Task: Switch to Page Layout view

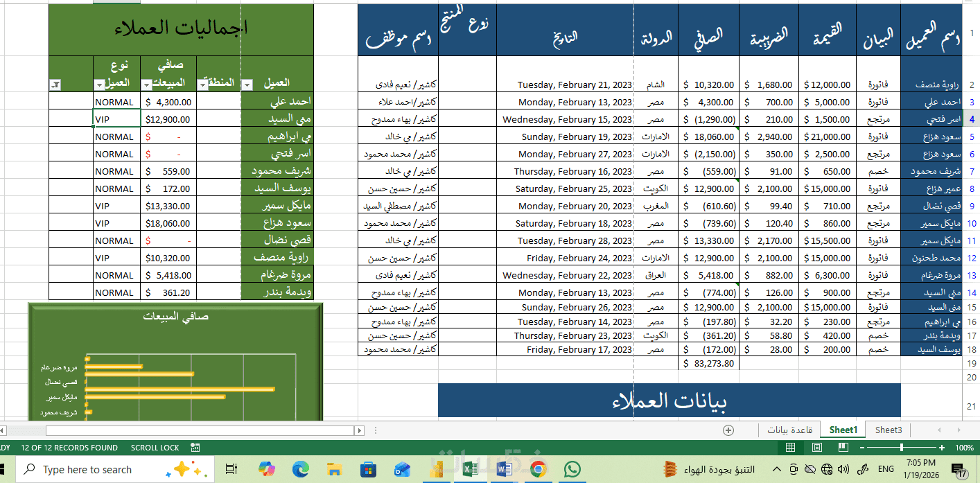Action: point(817,448)
